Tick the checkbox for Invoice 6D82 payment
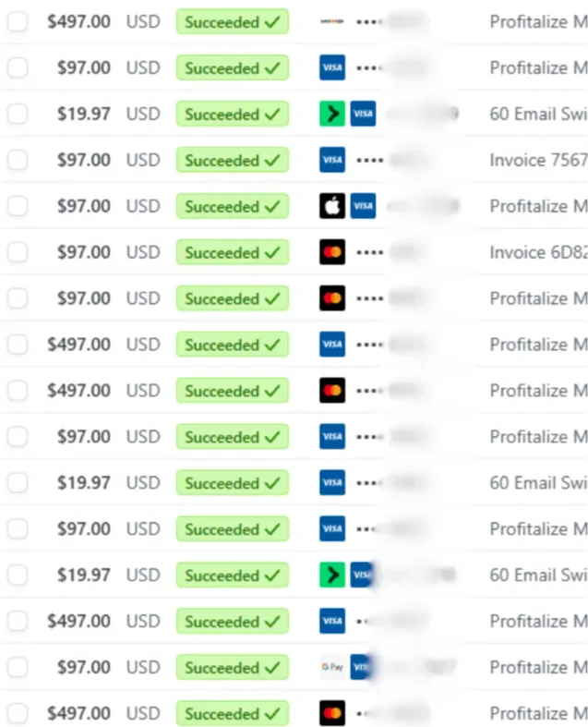Image resolution: width=588 pixels, height=727 pixels. pyautogui.click(x=18, y=252)
